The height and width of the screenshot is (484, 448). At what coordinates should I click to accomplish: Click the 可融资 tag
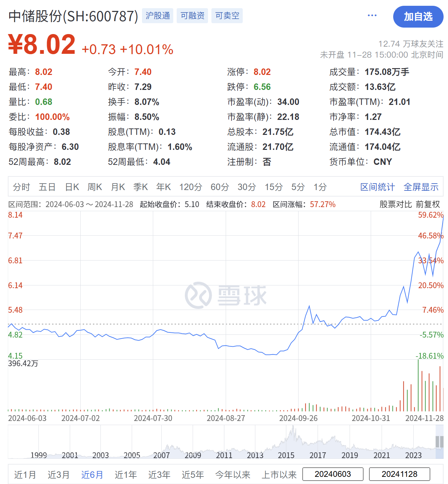pos(192,16)
